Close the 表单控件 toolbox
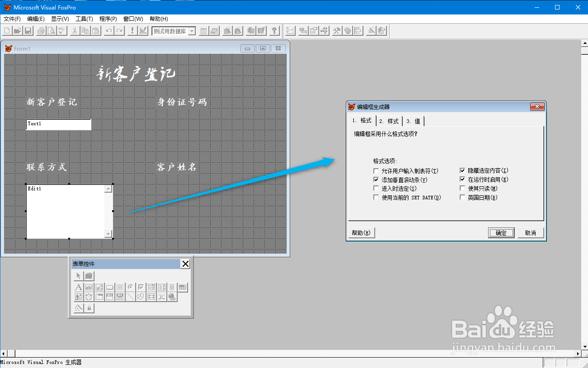This screenshot has height=368, width=588. pos(185,264)
